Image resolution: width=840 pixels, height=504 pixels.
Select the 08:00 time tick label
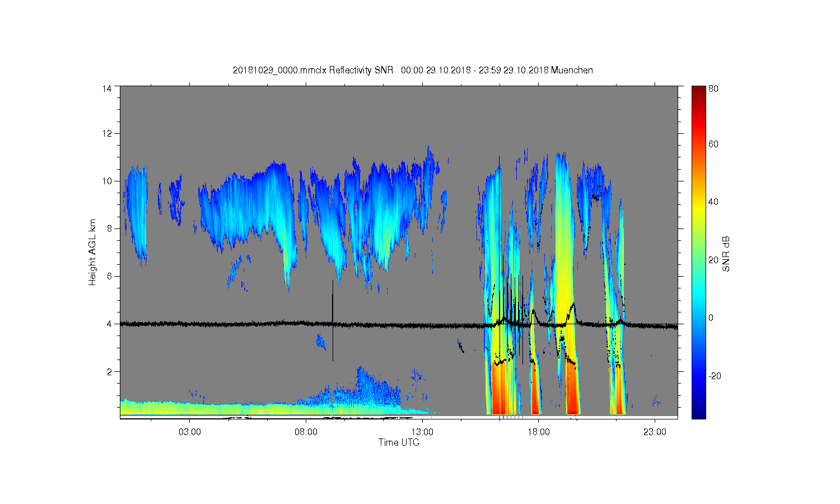306,432
